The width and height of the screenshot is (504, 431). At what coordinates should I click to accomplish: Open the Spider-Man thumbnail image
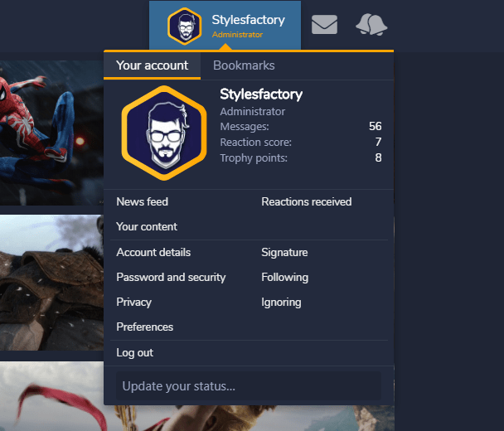(50, 133)
